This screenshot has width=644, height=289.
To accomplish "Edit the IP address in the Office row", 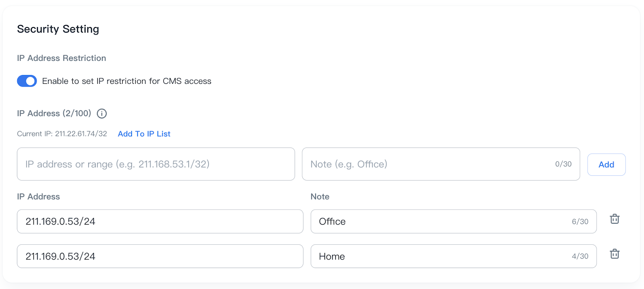I will (160, 221).
